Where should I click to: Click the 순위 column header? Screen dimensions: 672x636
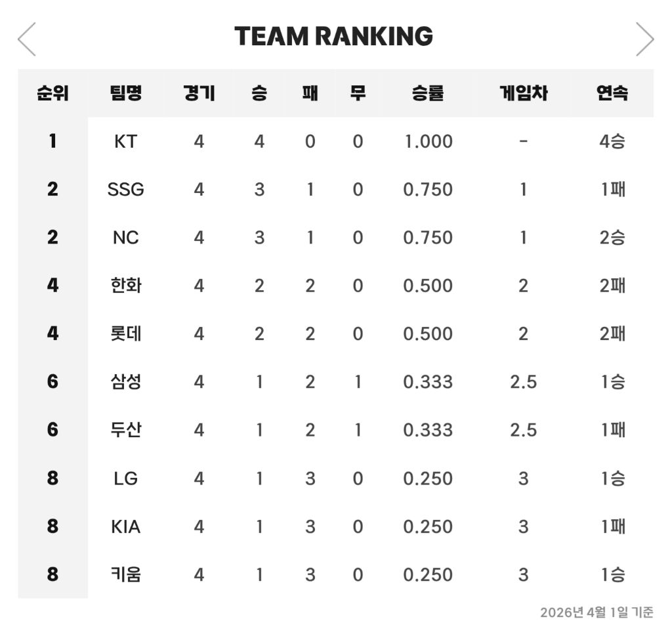coord(52,93)
